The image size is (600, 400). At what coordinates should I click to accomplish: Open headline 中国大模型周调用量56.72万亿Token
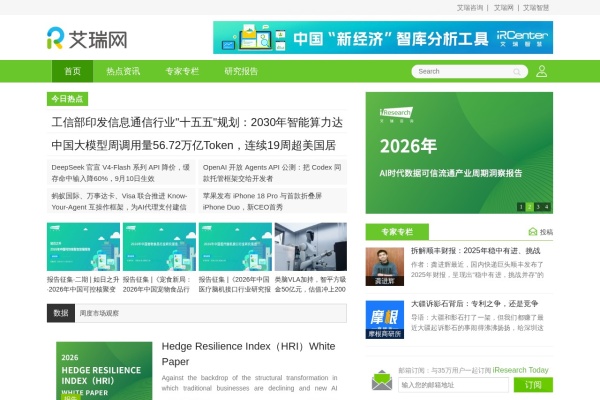tap(194, 145)
